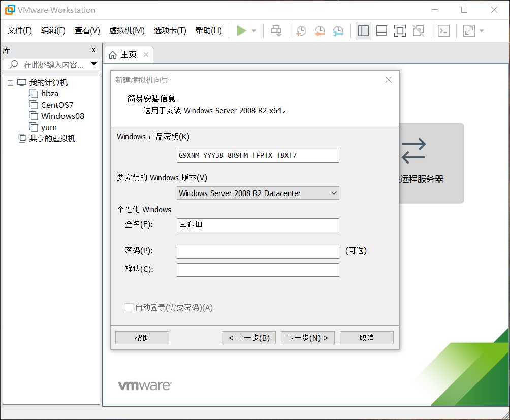Viewport: 510px width, 420px height.
Task: Open the 帮助(H) menu
Action: point(208,30)
